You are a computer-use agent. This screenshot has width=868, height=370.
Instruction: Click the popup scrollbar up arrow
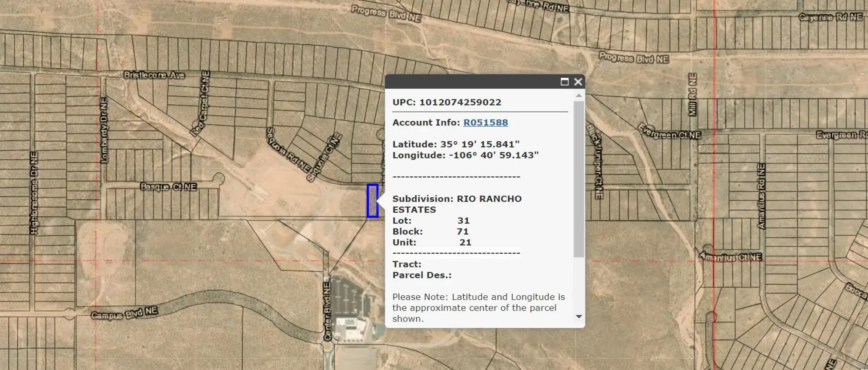tap(579, 96)
